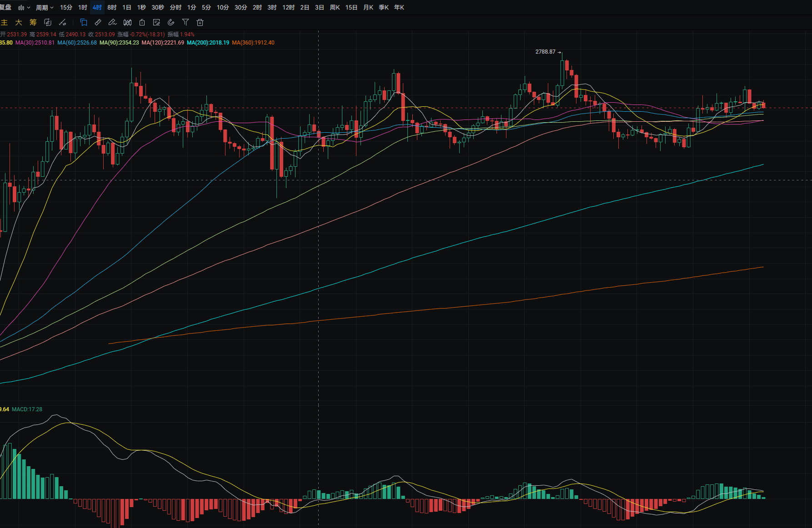
Task: Switch to the 2日 timeframe
Action: pyautogui.click(x=305, y=8)
